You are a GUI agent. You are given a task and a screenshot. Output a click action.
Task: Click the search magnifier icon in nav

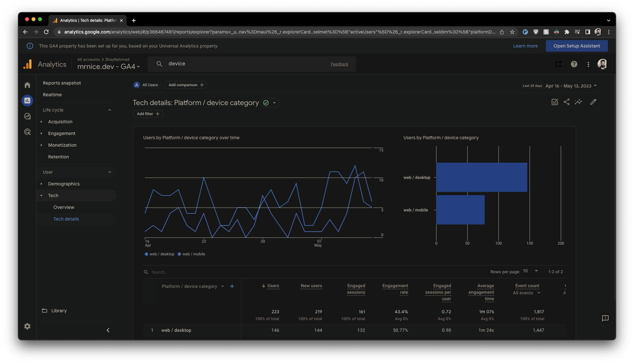(159, 64)
